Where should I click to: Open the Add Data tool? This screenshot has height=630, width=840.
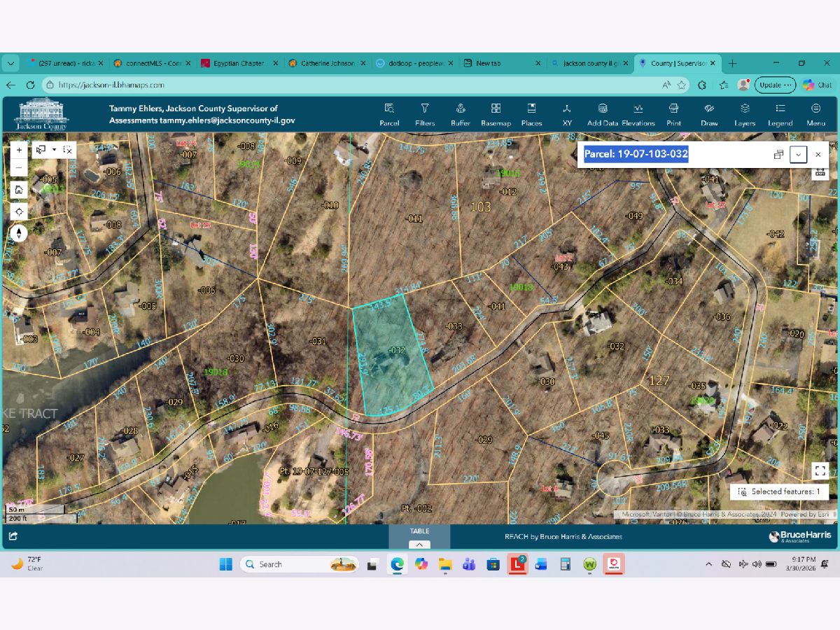pos(602,114)
